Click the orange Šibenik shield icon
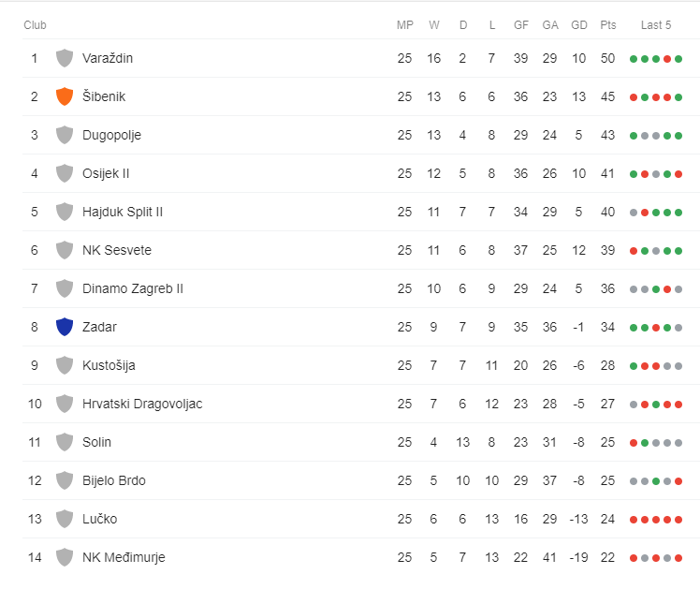 tap(65, 96)
